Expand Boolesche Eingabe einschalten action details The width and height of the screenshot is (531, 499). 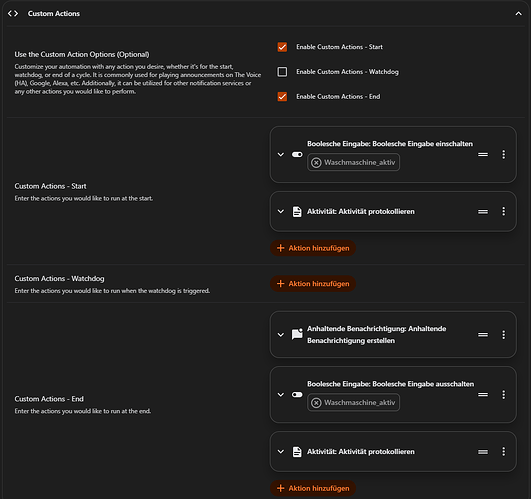coord(281,154)
